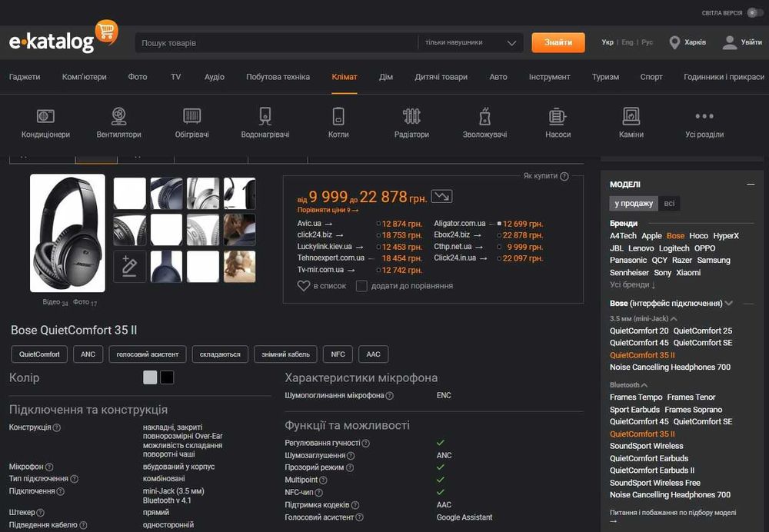This screenshot has width=769, height=532.
Task: Open the Побутова техніка menu tab
Action: [278, 77]
